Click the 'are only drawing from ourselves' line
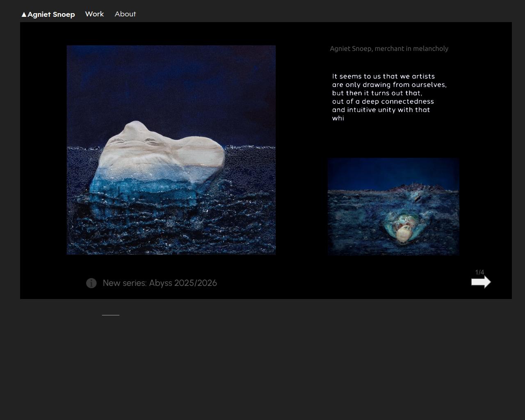525x420 pixels. pyautogui.click(x=389, y=85)
